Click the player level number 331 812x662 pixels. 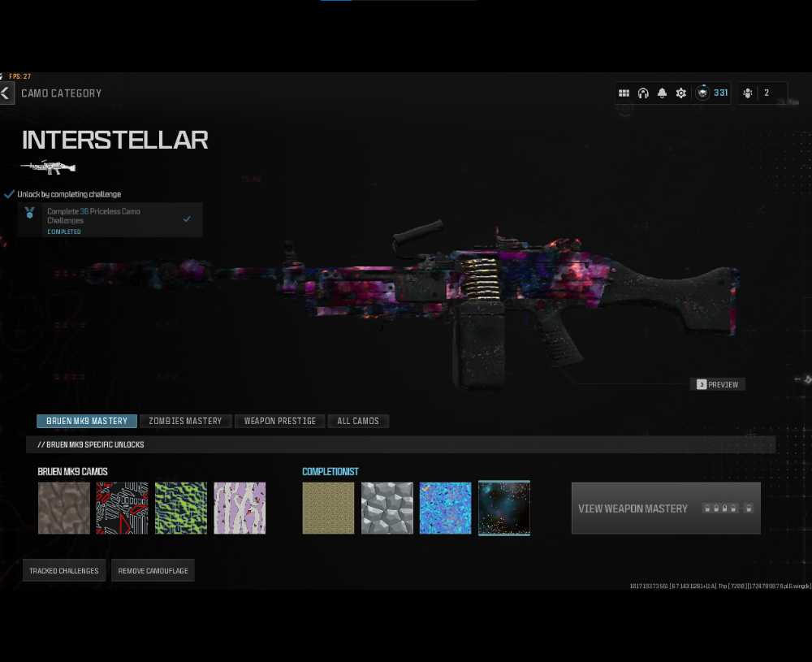tap(721, 93)
